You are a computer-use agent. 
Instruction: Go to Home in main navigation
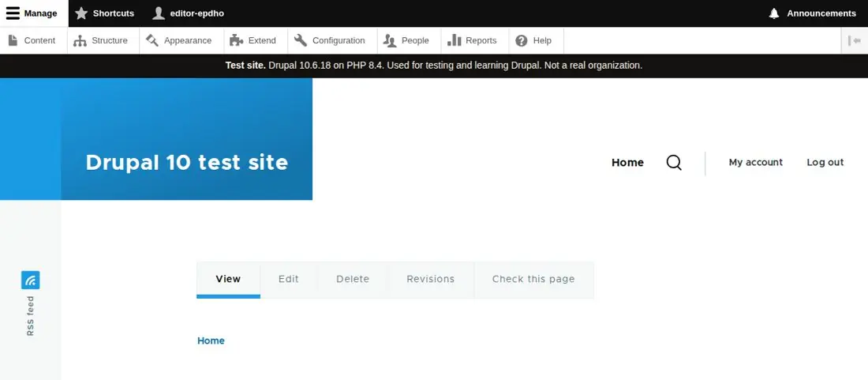pyautogui.click(x=627, y=162)
